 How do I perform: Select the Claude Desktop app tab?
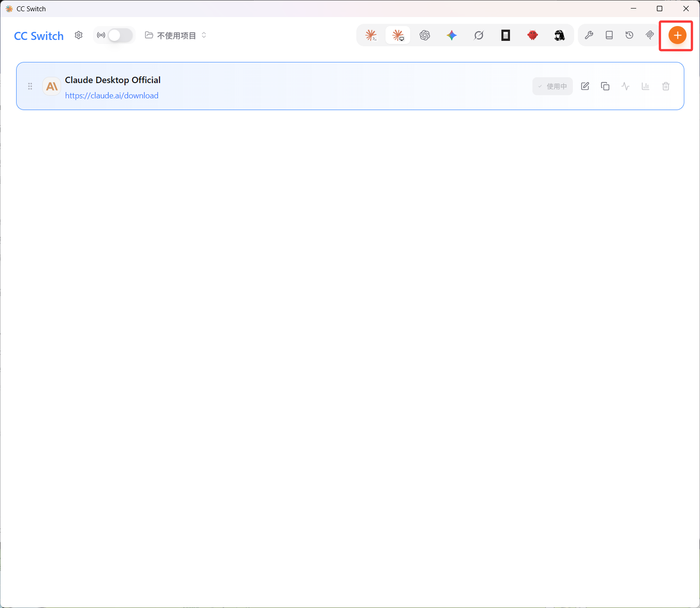(398, 35)
